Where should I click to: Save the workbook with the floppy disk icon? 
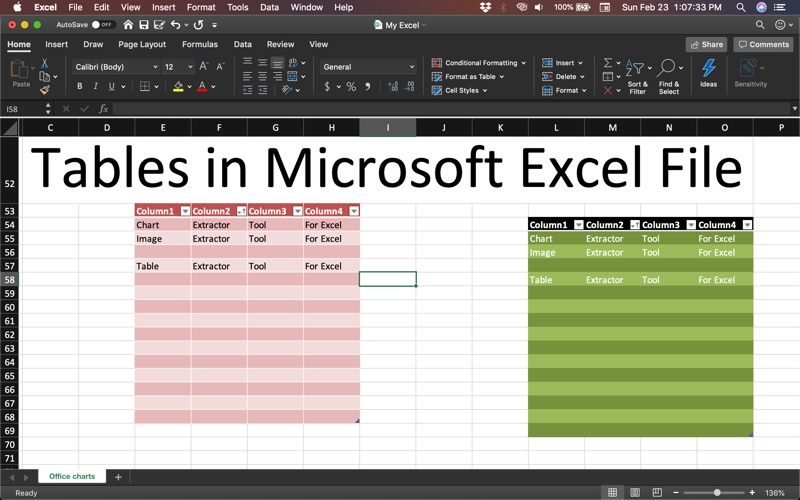pyautogui.click(x=144, y=24)
